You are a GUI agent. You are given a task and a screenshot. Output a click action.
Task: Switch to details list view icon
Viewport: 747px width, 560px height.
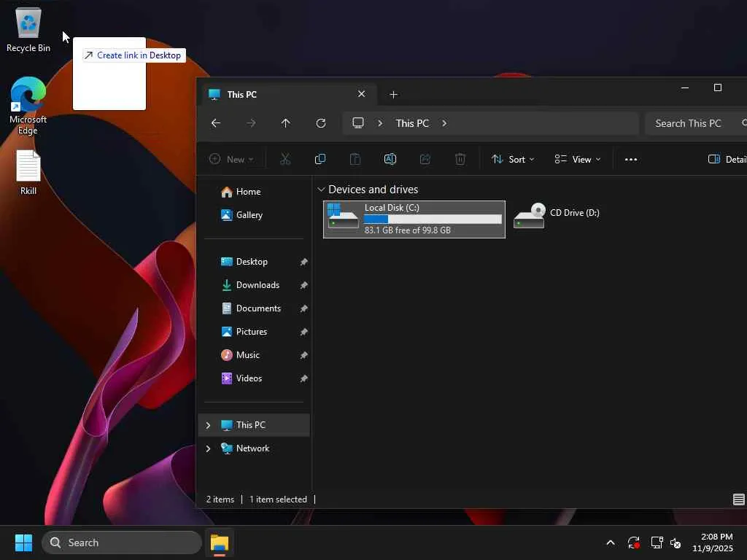tap(738, 499)
